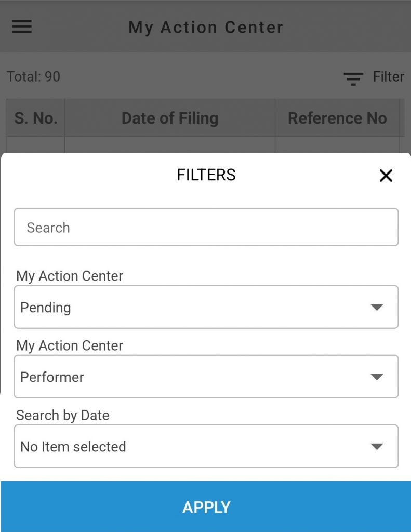
Task: Select the Date of Filing column header
Action: (x=170, y=118)
